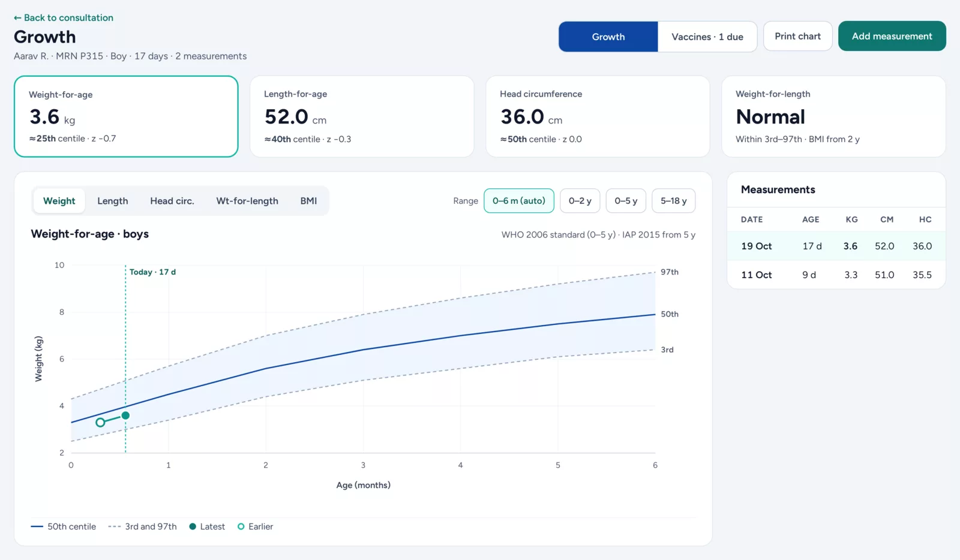The height and width of the screenshot is (560, 960).
Task: Switch chart to Wt-for-length
Action: click(x=247, y=201)
